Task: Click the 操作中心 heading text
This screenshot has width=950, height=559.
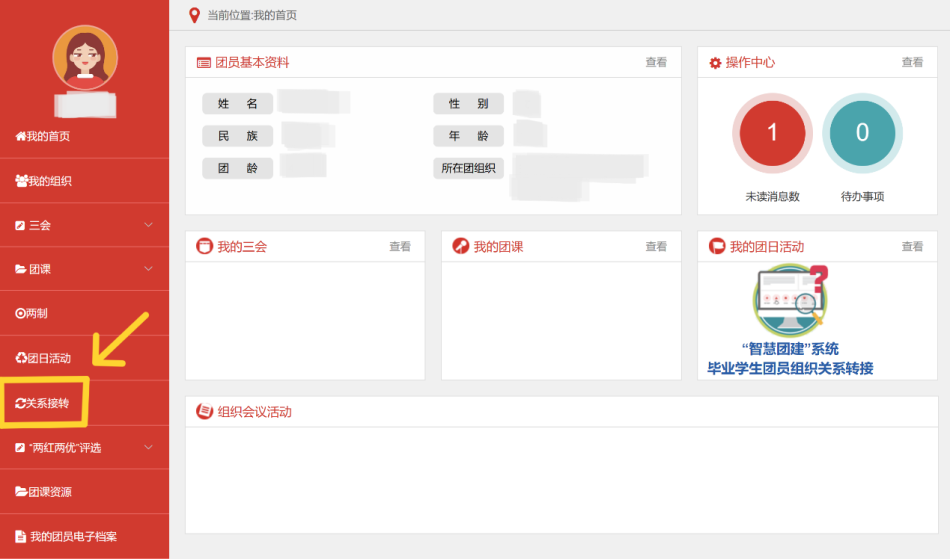Action: click(x=750, y=62)
